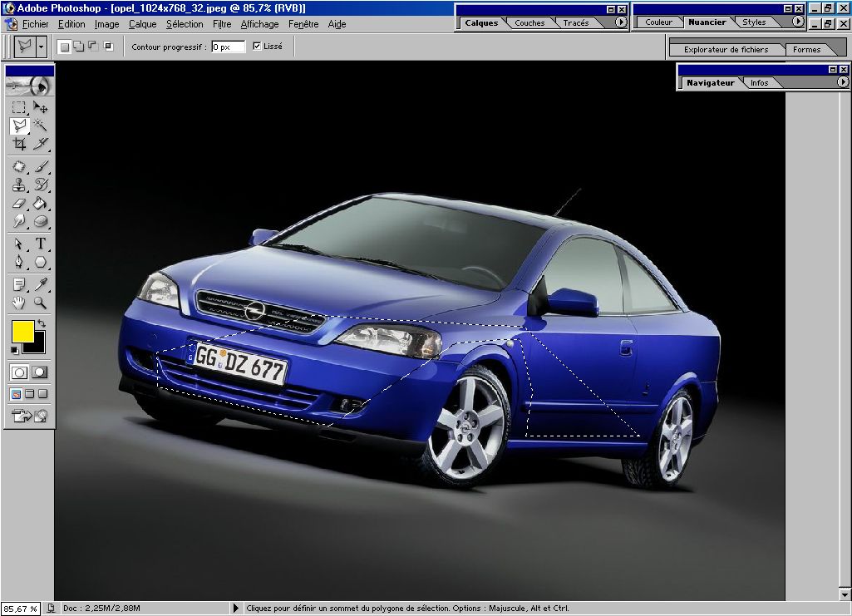
Task: Open the Fichier menu
Action: click(x=35, y=24)
